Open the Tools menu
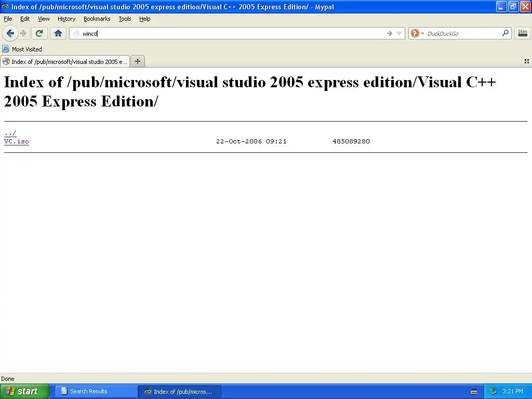 pyautogui.click(x=125, y=19)
